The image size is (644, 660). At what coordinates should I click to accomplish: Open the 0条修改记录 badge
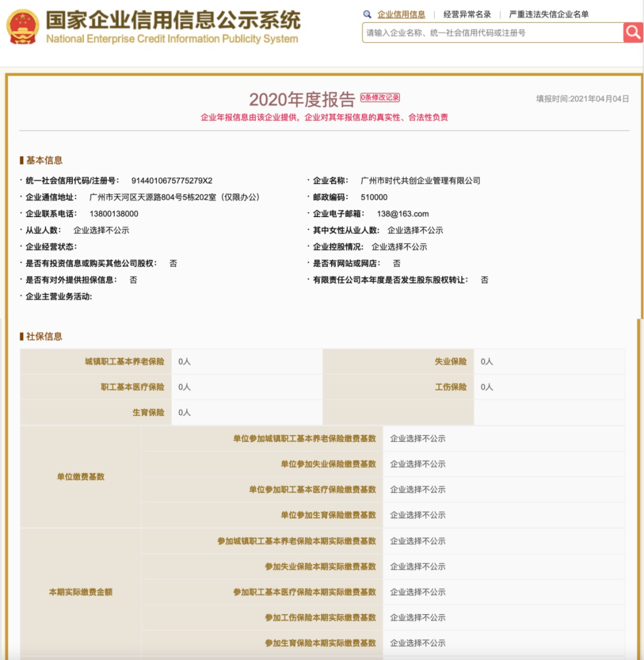380,98
